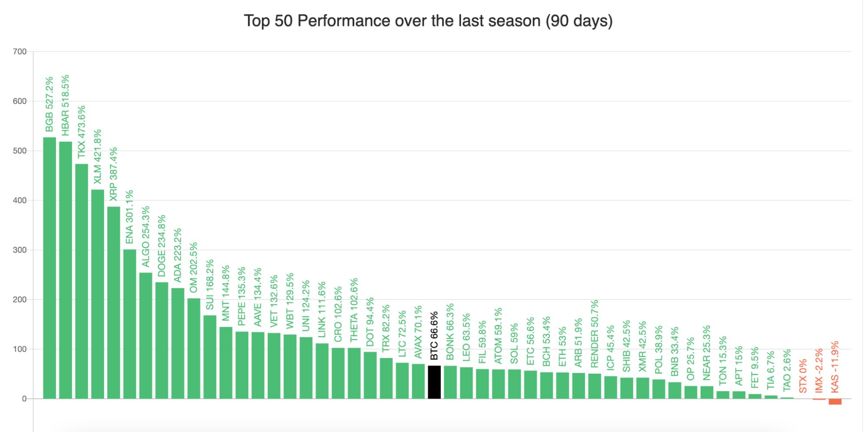Click the LINK 111.6% bar

[x=322, y=371]
